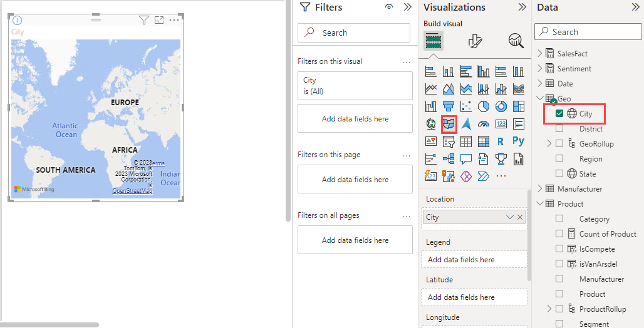The height and width of the screenshot is (328, 644).
Task: Expand the SalesFact table
Action: (x=540, y=53)
